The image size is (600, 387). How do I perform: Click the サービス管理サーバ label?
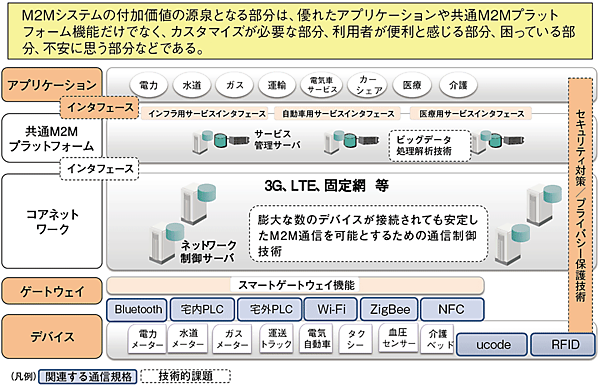(277, 140)
